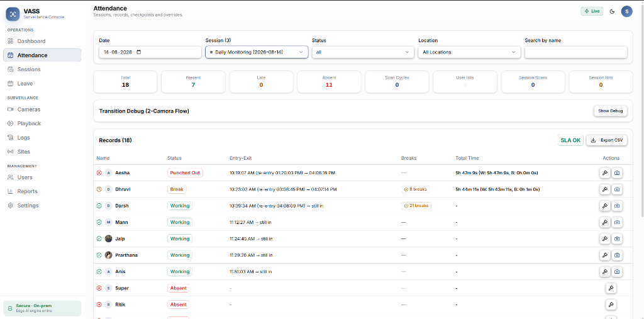Screen dimensions: 644x319
Task: Click the camera snapshot icon for Prarthana
Action: [x=617, y=255]
